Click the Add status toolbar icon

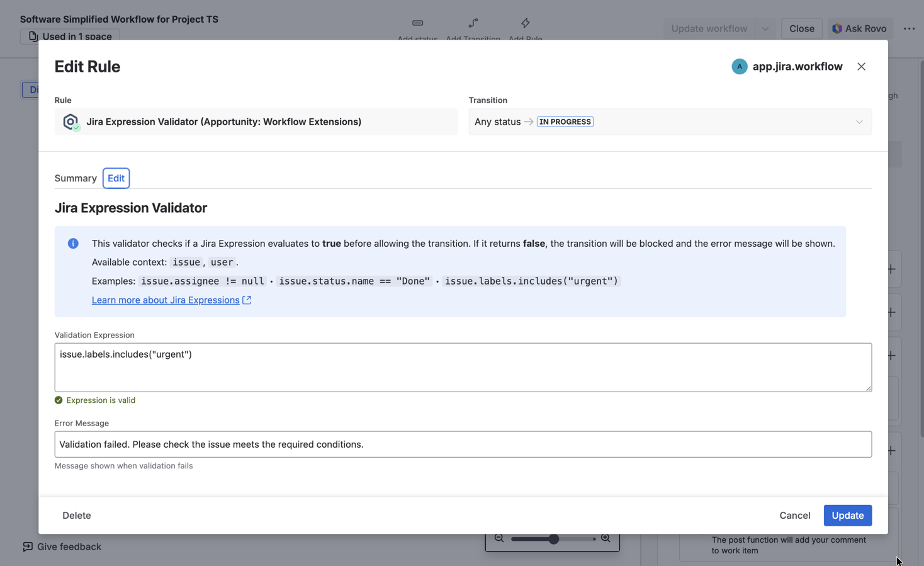[417, 23]
